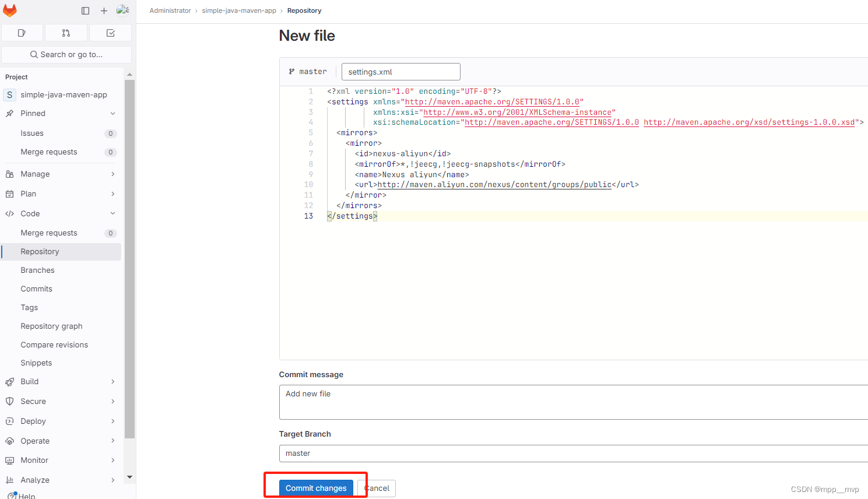
Task: Open assigned issues shortcut icon
Action: [x=22, y=33]
